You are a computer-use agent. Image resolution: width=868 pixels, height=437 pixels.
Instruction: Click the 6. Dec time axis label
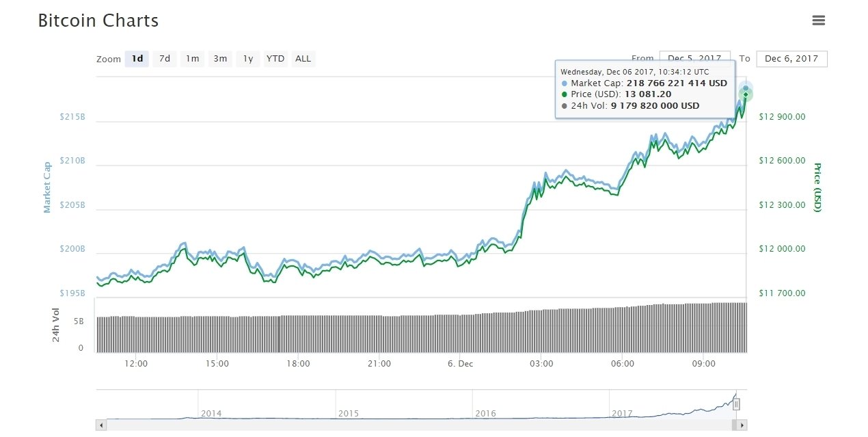(461, 364)
